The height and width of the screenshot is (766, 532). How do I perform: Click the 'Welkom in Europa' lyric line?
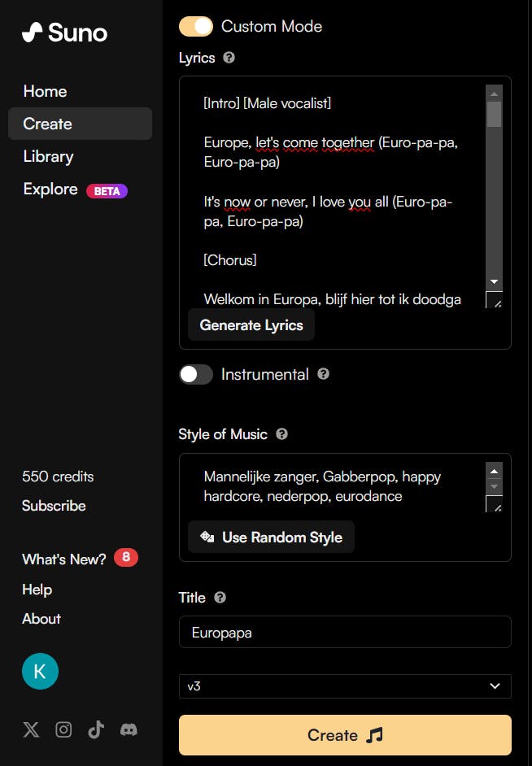click(332, 299)
